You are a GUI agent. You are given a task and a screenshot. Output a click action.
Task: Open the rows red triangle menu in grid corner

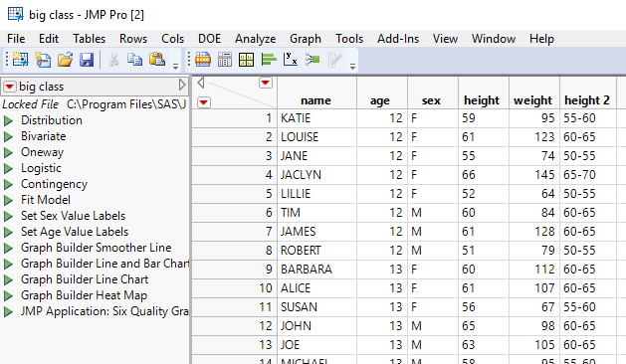[x=204, y=102]
